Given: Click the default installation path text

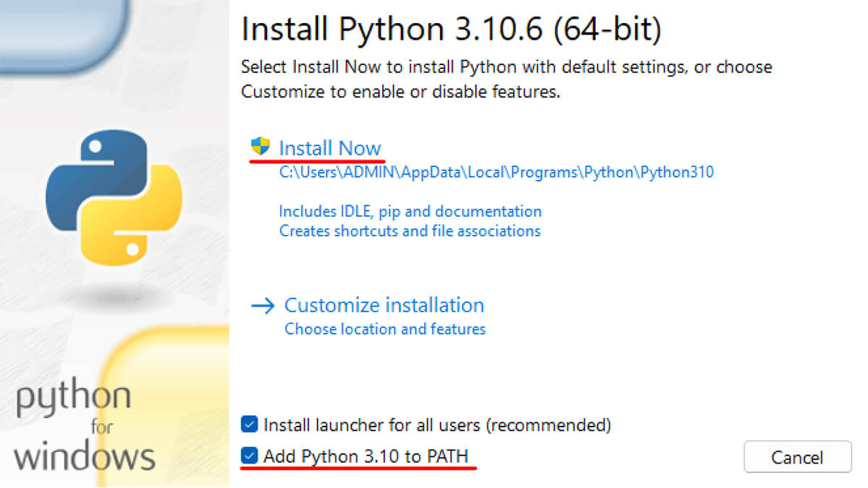Looking at the screenshot, I should coord(496,172).
